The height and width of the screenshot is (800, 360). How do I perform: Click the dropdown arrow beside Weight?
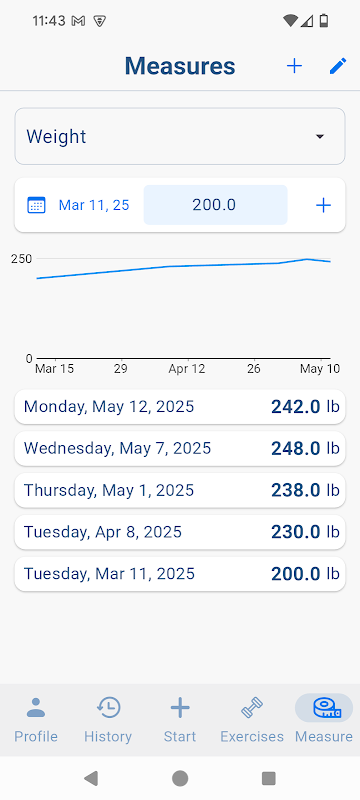[x=320, y=137]
